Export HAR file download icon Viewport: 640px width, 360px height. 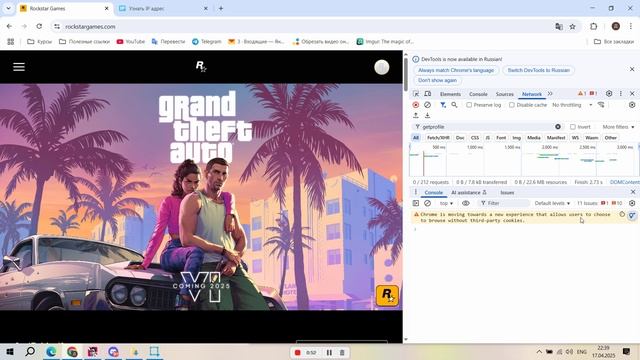427,116
